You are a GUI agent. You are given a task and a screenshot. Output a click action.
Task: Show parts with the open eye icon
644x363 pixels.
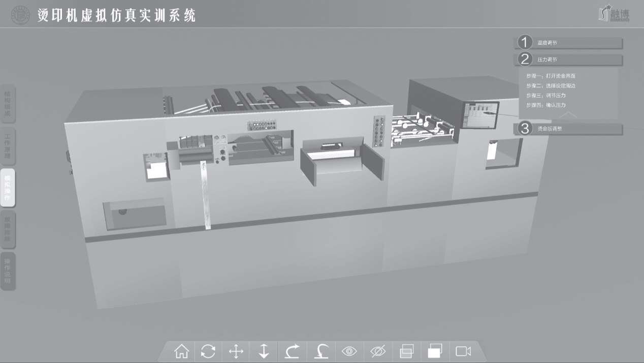tap(349, 351)
